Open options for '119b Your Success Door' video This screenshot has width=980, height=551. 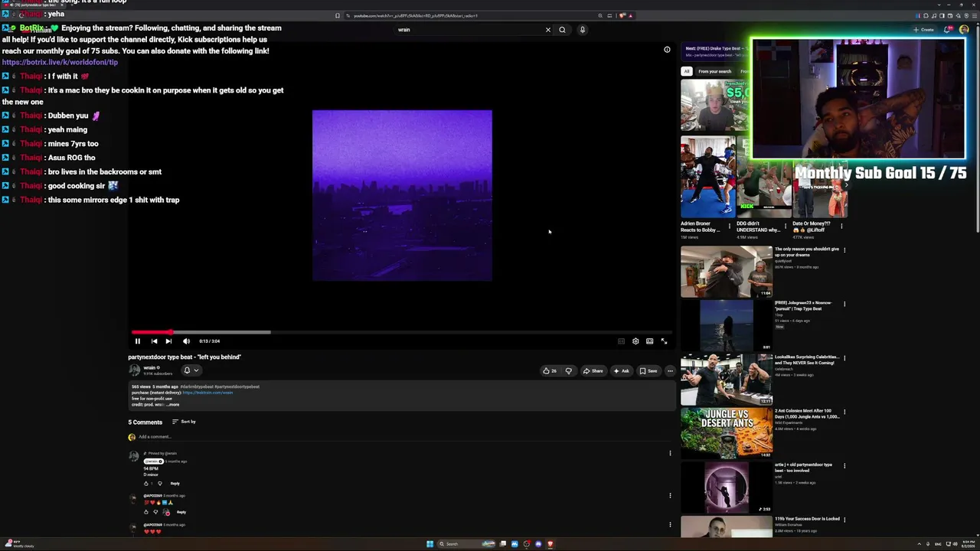point(844,520)
